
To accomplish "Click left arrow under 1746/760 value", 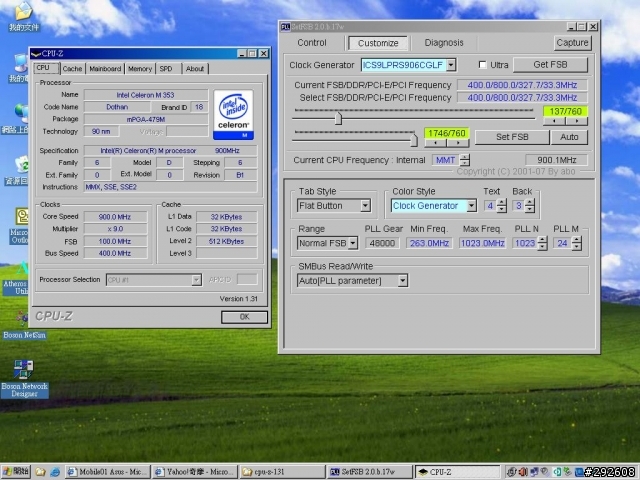I will pyautogui.click(x=436, y=143).
